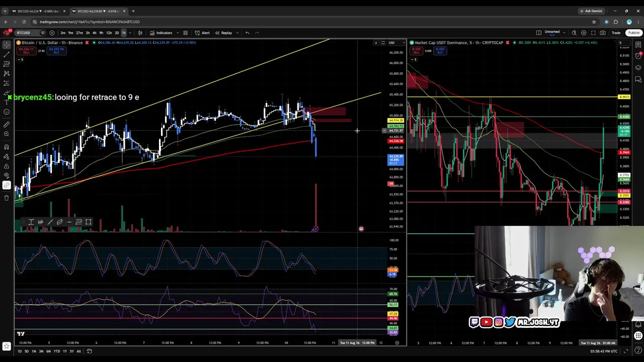Select the text annotation tool
The image size is (644, 362).
(7, 102)
